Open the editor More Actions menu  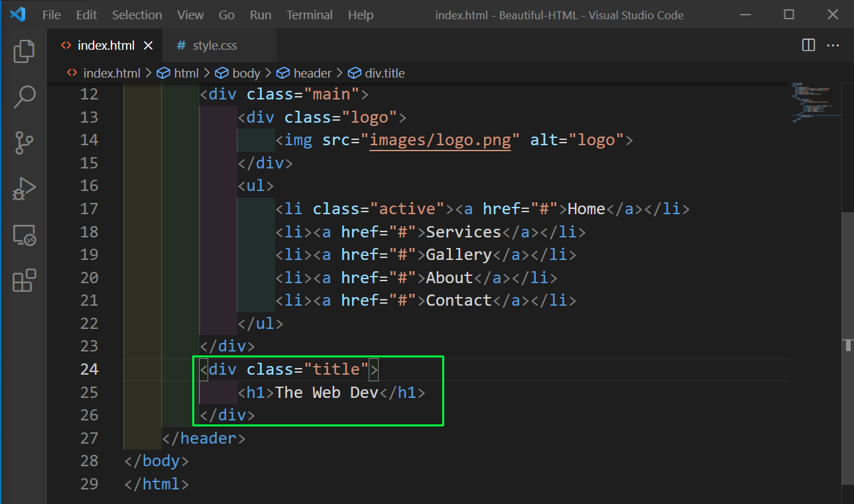(x=833, y=45)
